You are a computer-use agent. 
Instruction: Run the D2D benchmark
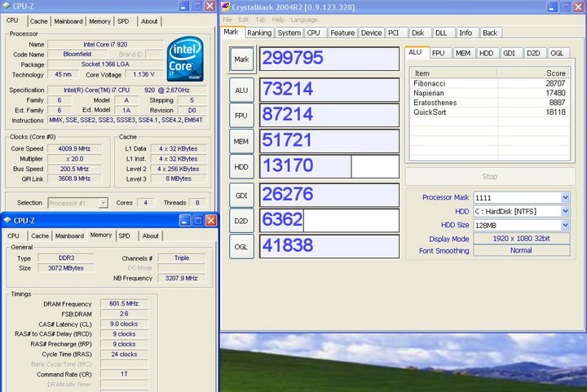241,221
